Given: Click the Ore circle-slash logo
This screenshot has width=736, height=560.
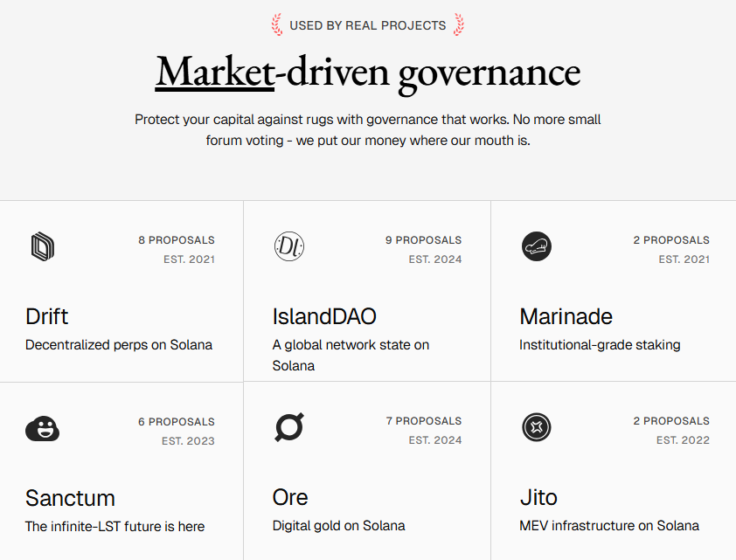Looking at the screenshot, I should tap(289, 427).
